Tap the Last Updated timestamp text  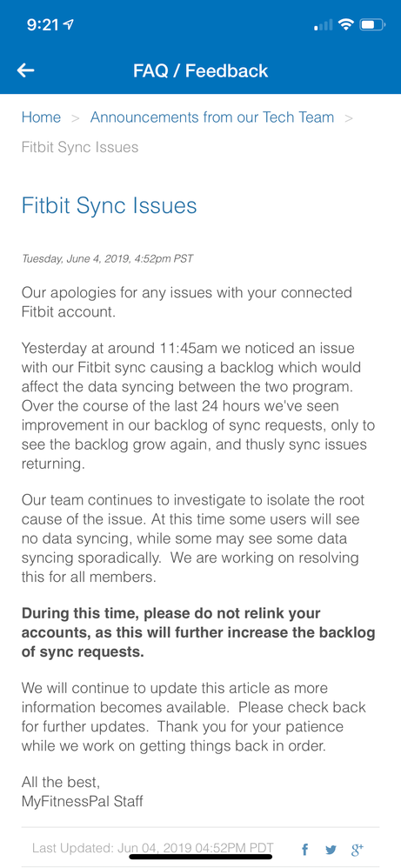click(153, 848)
